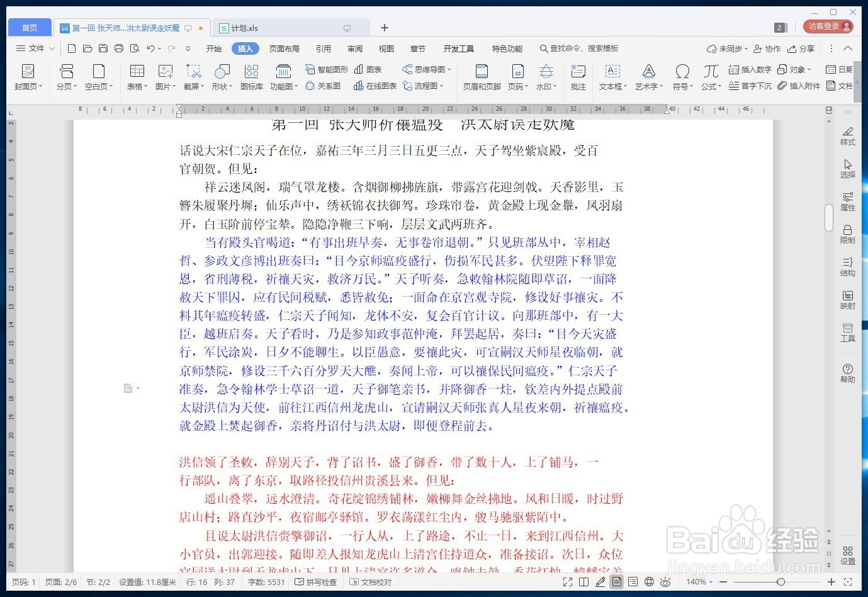
Task: Click the 艺术字 word art icon
Action: [x=648, y=71]
